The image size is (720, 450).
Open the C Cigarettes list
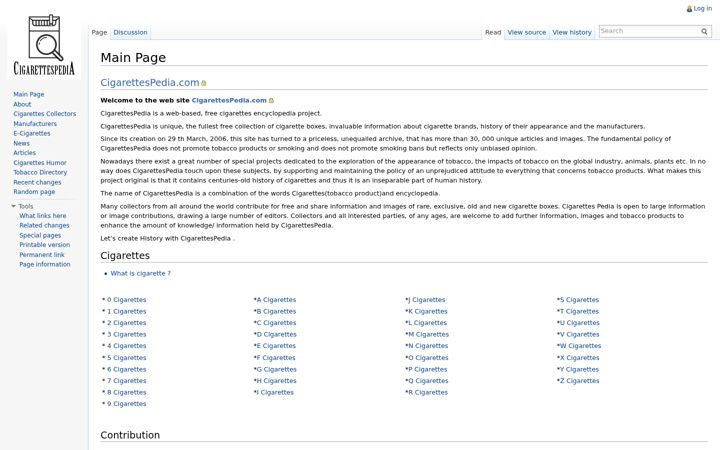[276, 323]
